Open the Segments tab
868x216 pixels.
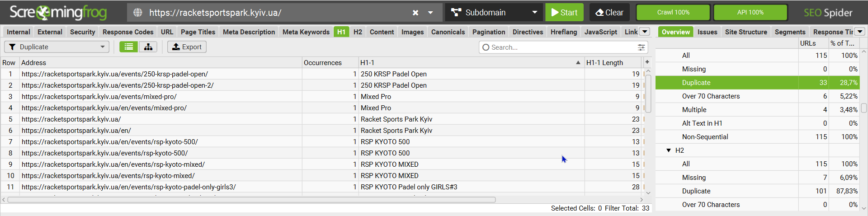coord(790,32)
